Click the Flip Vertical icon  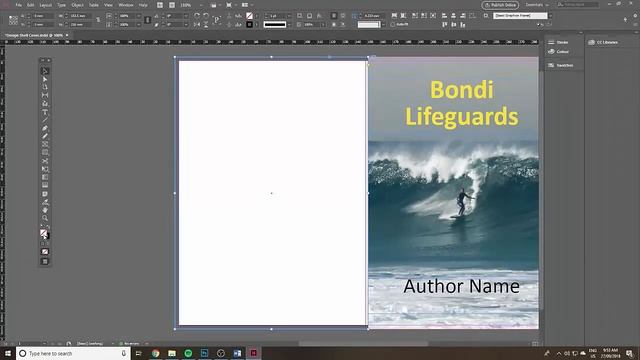click(x=206, y=24)
